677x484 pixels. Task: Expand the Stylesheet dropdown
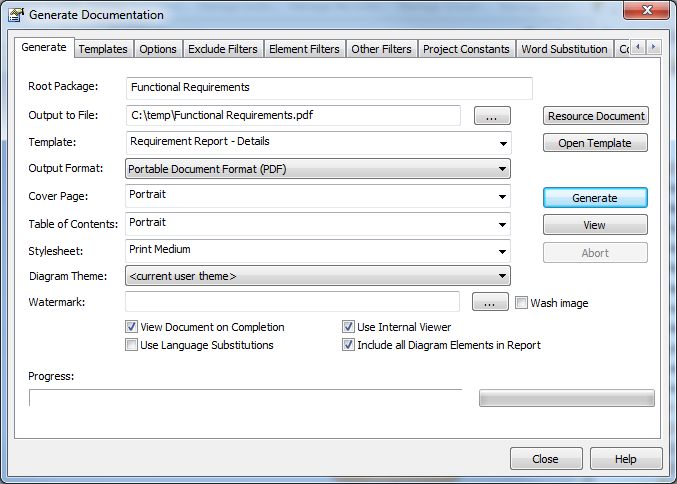502,251
